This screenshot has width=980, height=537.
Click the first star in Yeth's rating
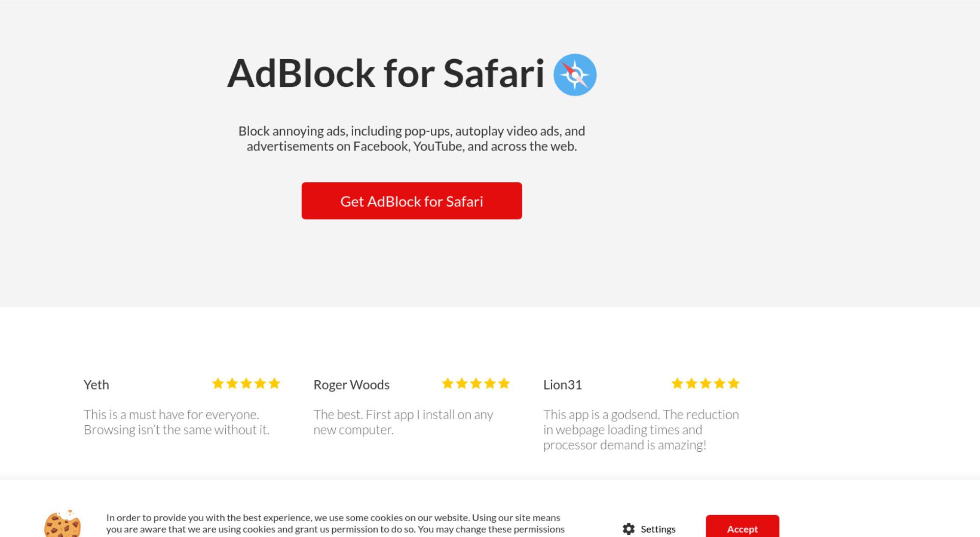click(218, 383)
